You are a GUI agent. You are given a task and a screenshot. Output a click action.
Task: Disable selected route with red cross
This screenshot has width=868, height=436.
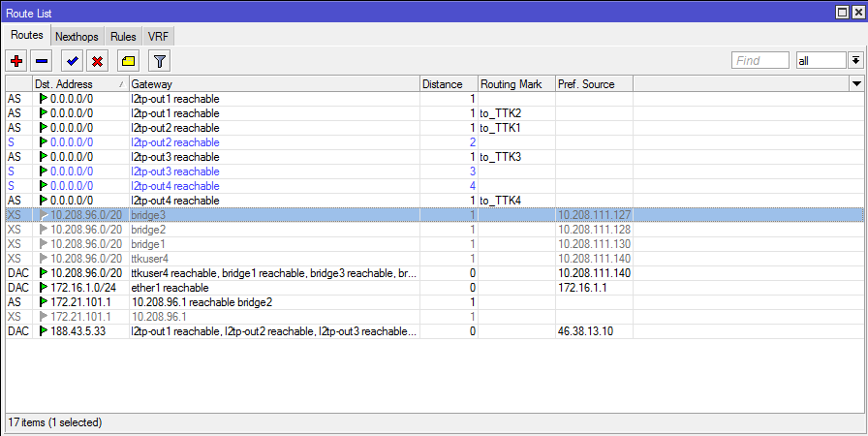(x=97, y=61)
